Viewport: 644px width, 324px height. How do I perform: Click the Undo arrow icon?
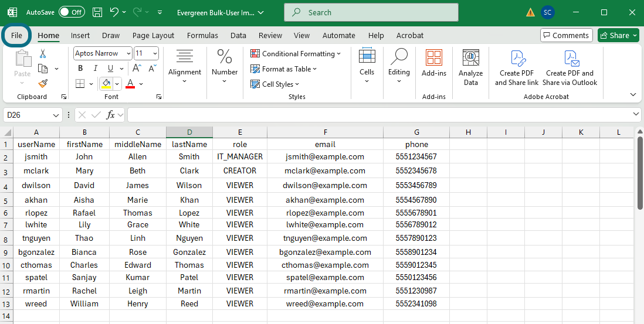point(114,12)
